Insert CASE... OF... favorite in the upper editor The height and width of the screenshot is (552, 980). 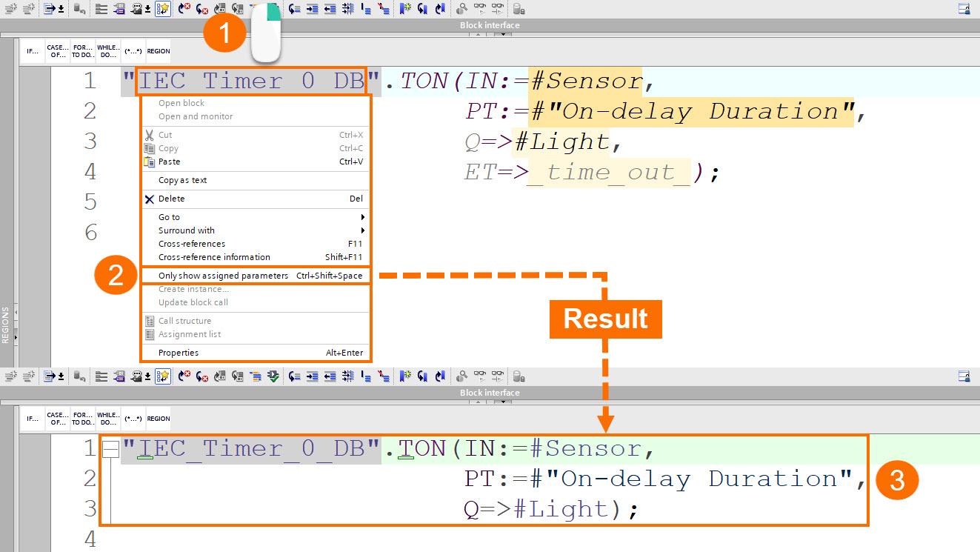[58, 51]
